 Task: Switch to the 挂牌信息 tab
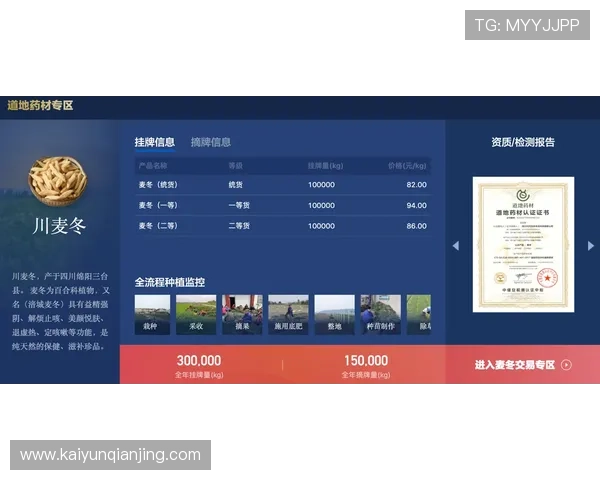(x=155, y=142)
